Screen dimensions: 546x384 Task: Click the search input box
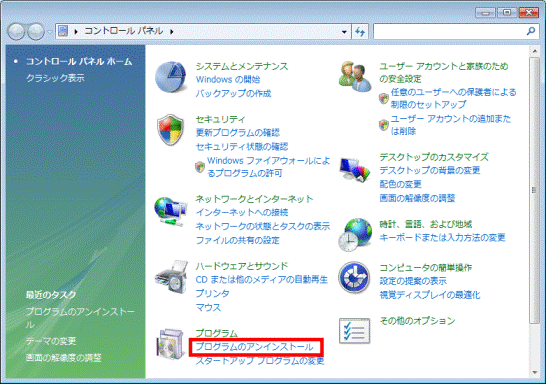pyautogui.click(x=449, y=32)
